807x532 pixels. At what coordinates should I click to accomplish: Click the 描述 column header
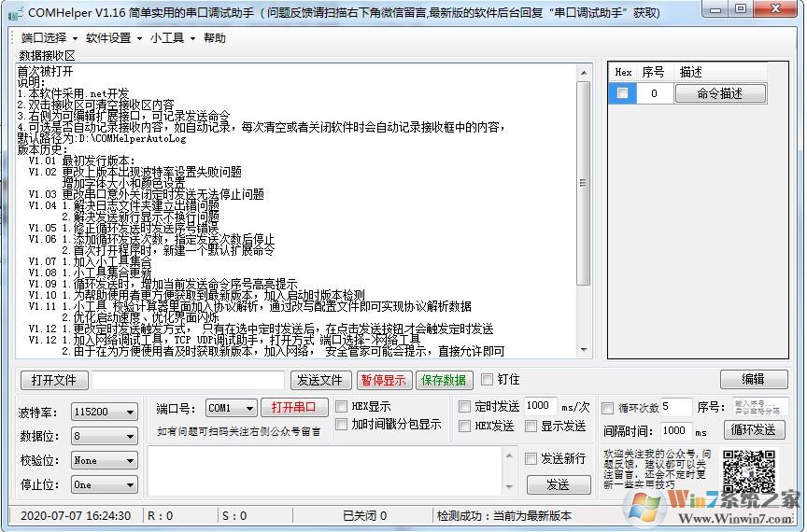(720, 72)
